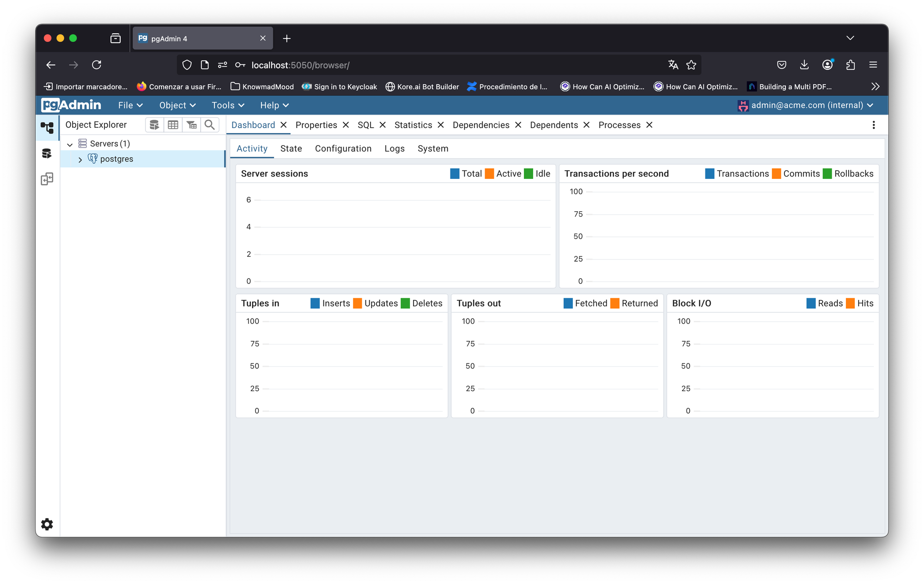This screenshot has width=924, height=584.
Task: Open the database queries sidebar icon
Action: click(x=47, y=154)
